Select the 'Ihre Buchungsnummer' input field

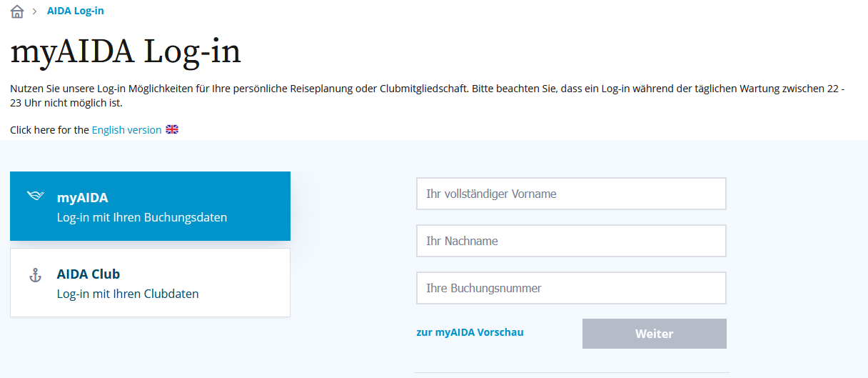(571, 288)
